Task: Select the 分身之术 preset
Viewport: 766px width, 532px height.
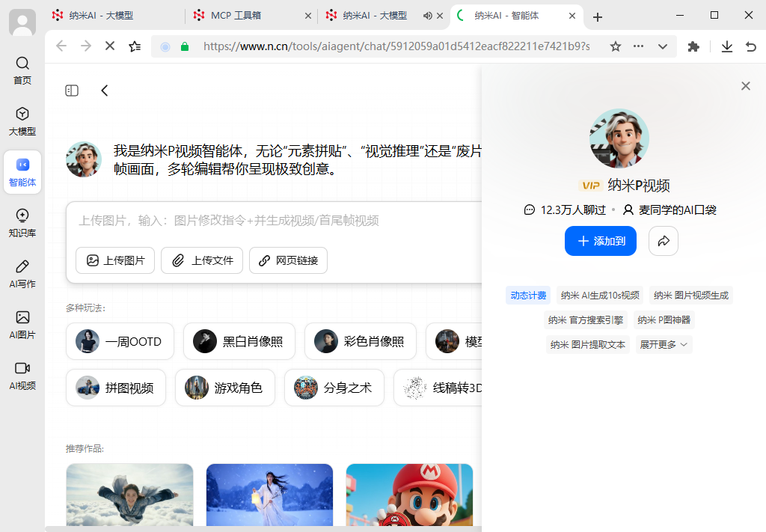Action: pyautogui.click(x=334, y=388)
